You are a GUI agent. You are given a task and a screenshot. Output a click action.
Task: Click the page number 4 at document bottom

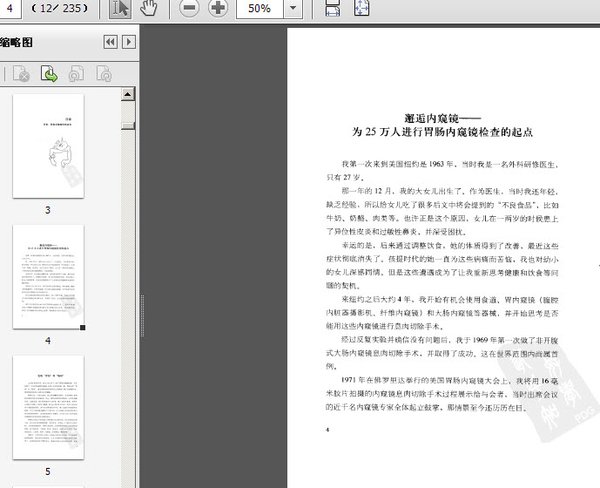coord(328,429)
